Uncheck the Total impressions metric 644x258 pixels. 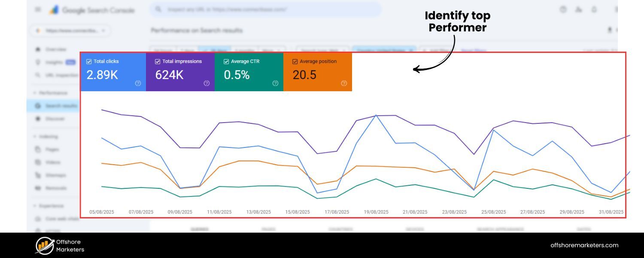pos(157,61)
